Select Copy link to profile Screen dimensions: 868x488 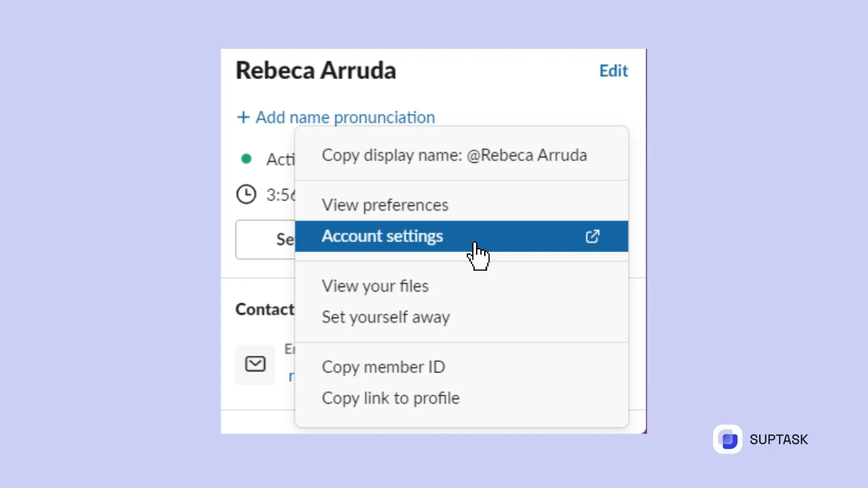point(391,398)
